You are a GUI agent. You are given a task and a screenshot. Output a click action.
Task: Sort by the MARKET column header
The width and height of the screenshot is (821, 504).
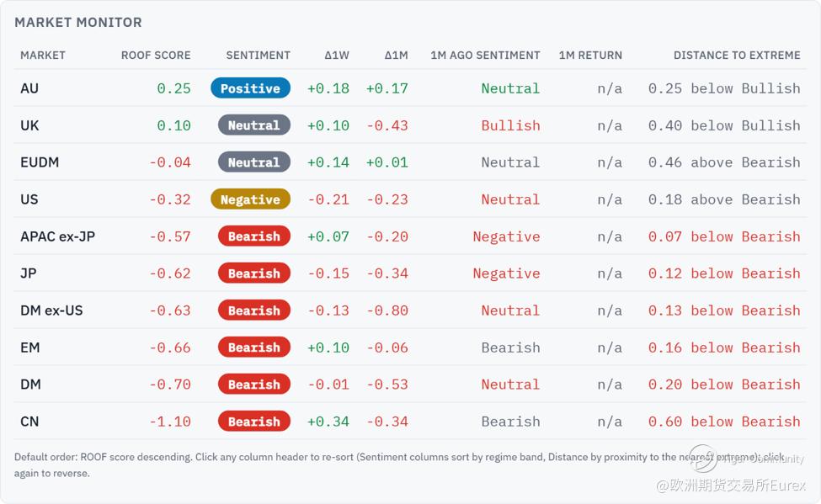[x=43, y=56]
